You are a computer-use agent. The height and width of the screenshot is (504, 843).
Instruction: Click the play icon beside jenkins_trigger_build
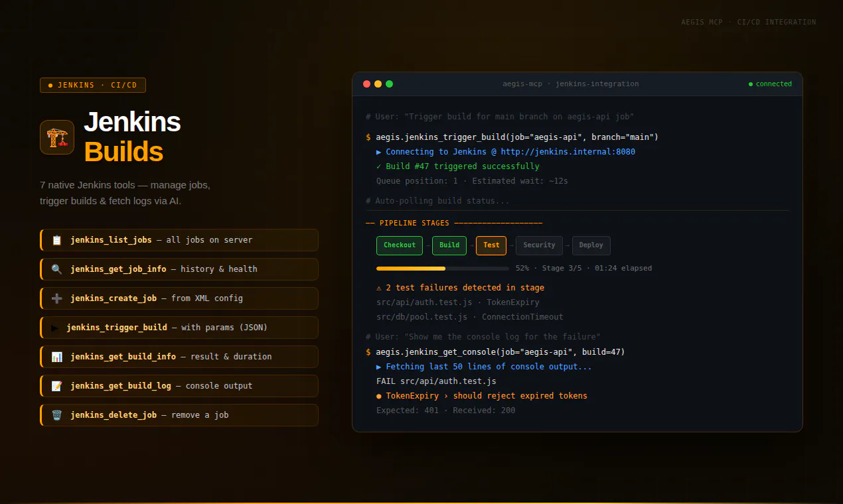pos(54,328)
